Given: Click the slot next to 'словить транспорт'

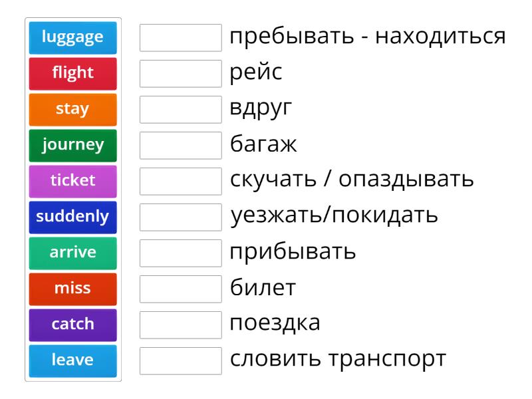Looking at the screenshot, I should (181, 361).
